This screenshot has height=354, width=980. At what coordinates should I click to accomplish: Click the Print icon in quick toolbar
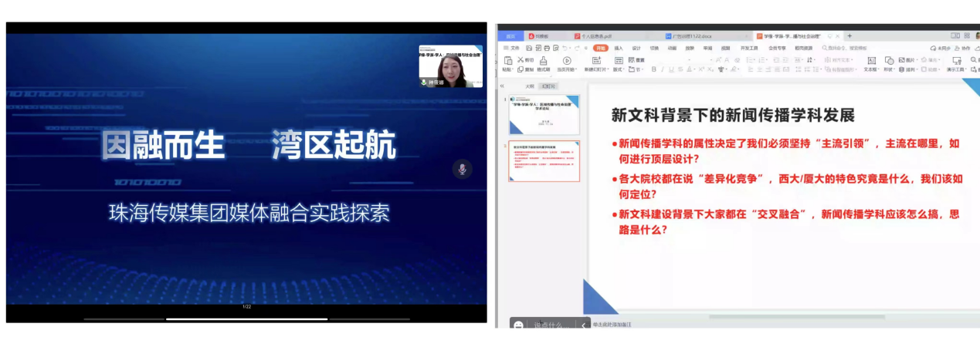(x=546, y=48)
